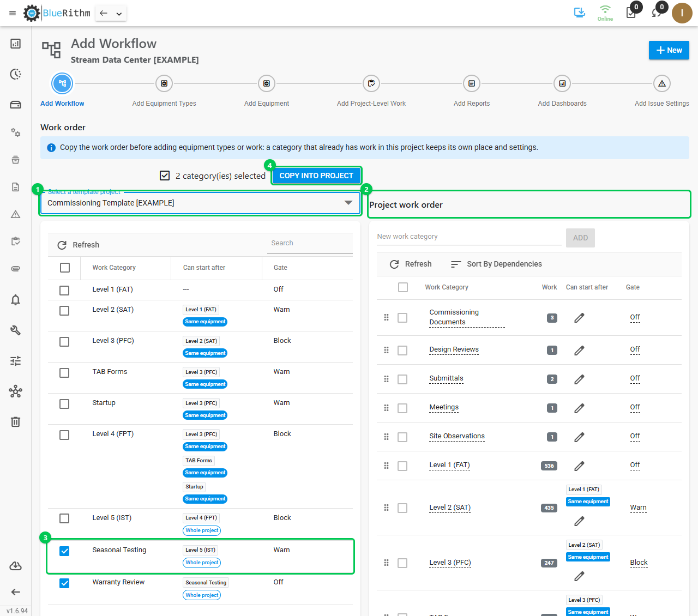Click the COPY INTO PROJECT button

pyautogui.click(x=316, y=176)
